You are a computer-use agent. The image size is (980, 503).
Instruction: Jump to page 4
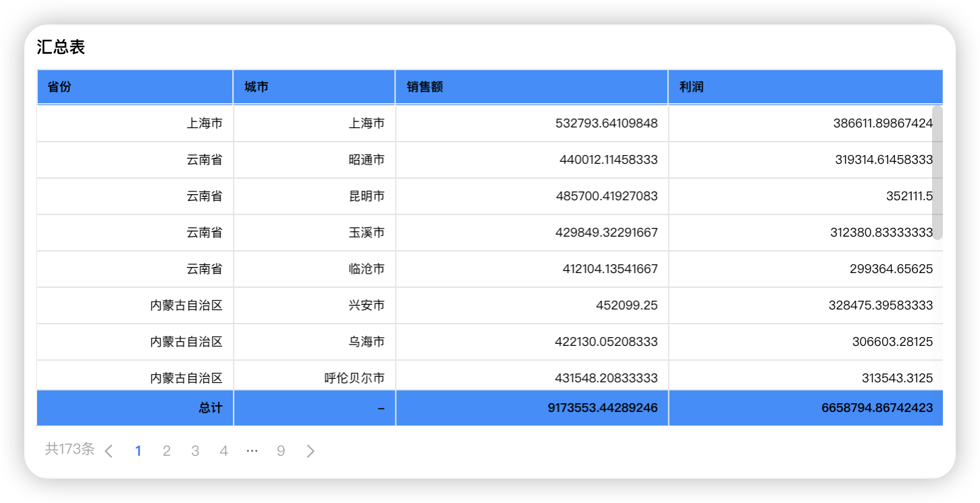[223, 450]
